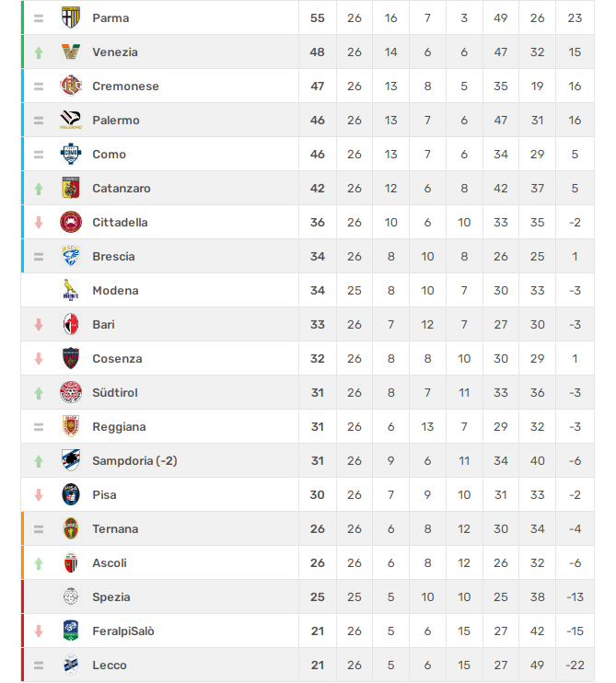Click the Palermo team logo
This screenshot has width=616, height=683.
(71, 121)
